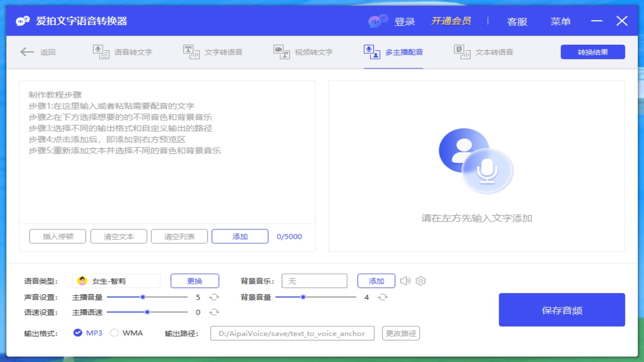Reset 主播音量 with its circular arrow icon
Screen dimensions: 644x362
[x=215, y=297]
